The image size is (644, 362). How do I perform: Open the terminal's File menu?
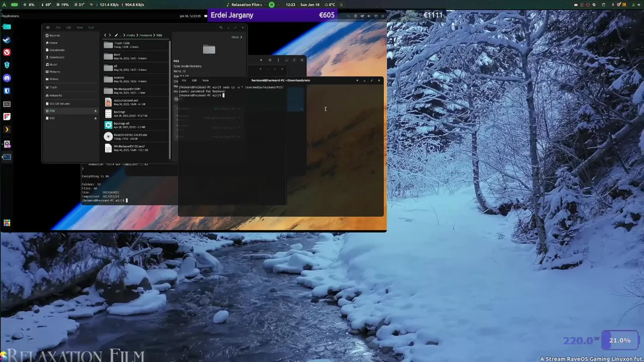pos(184,80)
